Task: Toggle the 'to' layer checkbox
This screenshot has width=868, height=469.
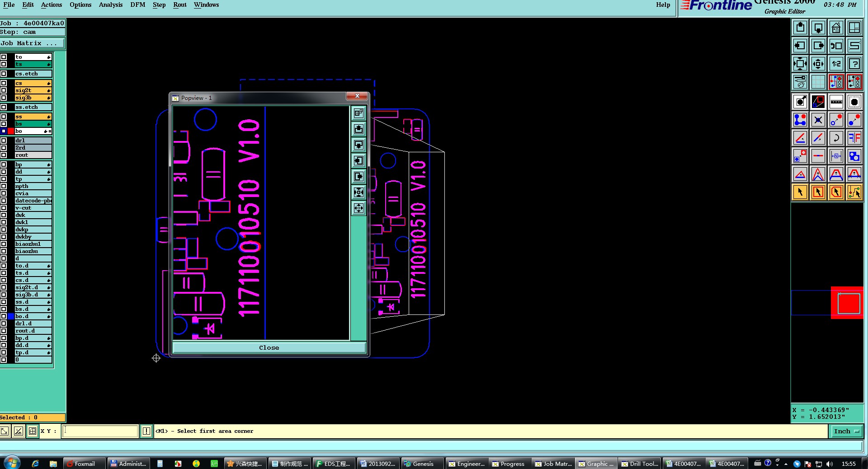Action: 4,57
